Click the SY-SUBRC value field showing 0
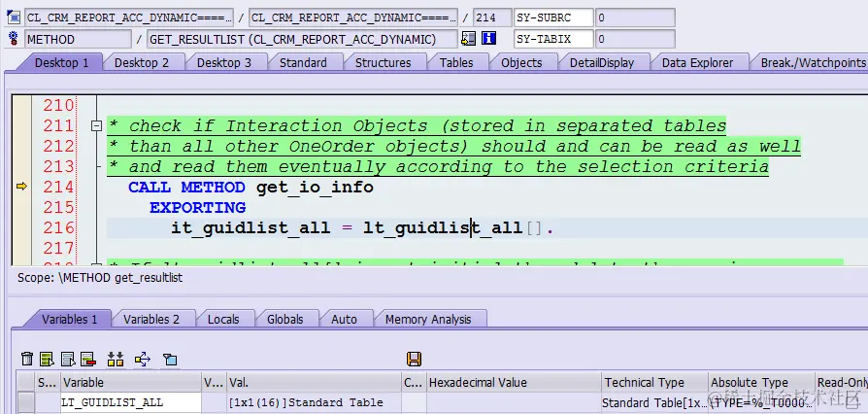 coord(635,17)
